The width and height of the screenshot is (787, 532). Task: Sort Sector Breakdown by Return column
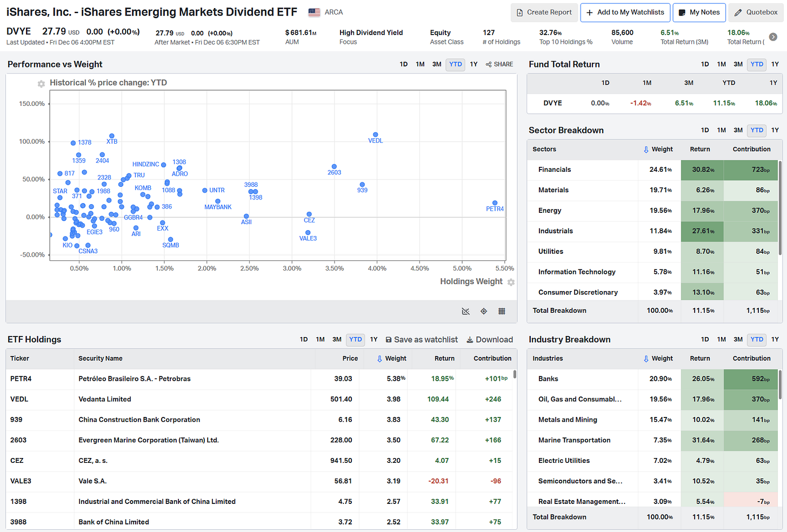(x=700, y=150)
